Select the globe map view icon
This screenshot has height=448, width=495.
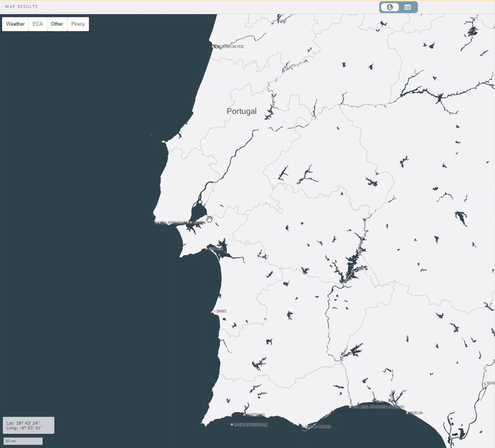click(390, 7)
